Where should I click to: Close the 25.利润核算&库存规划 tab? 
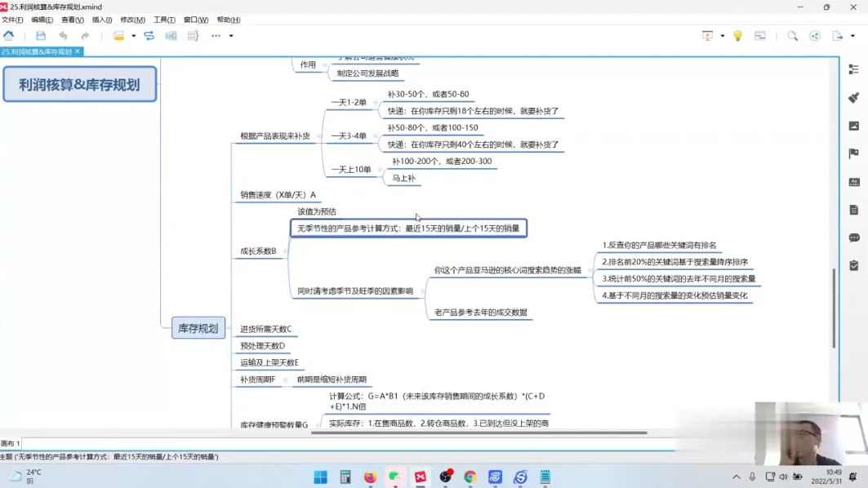[78, 51]
